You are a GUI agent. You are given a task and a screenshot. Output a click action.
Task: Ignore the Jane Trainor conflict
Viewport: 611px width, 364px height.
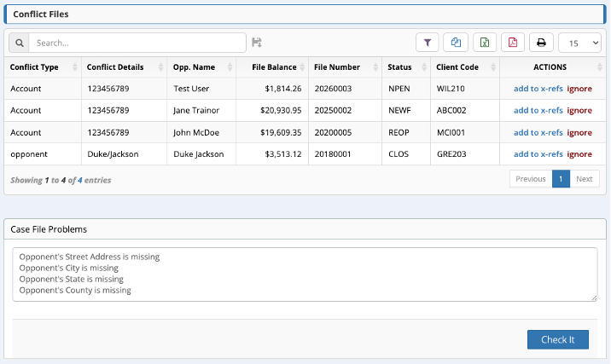pos(579,111)
